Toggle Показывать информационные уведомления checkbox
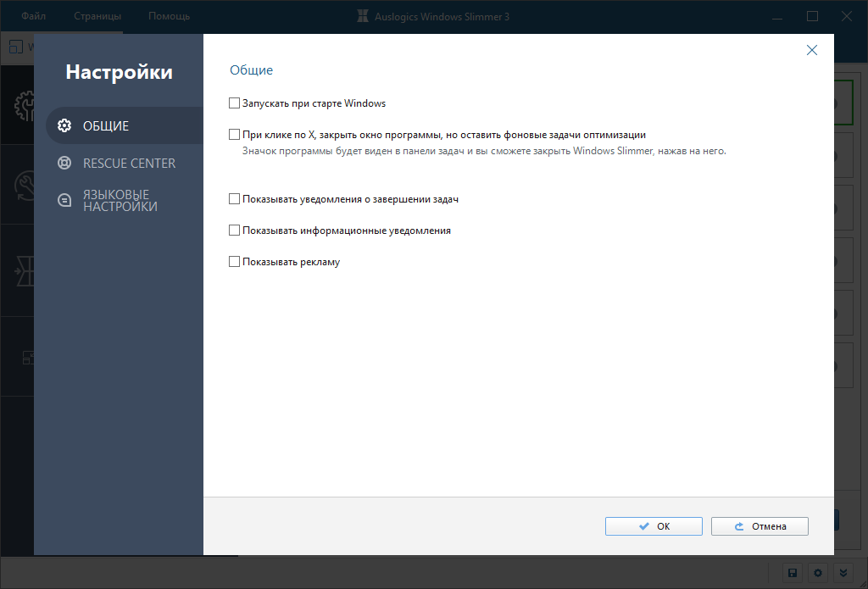 coord(234,230)
